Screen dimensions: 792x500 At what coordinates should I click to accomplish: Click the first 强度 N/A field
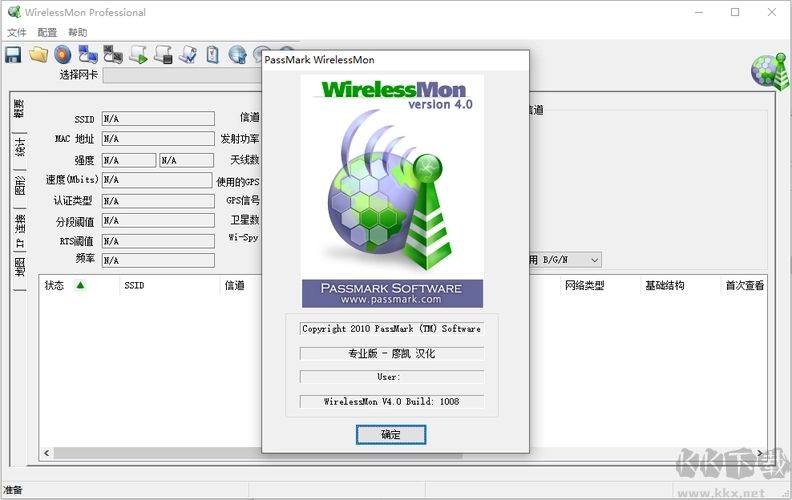coord(129,160)
